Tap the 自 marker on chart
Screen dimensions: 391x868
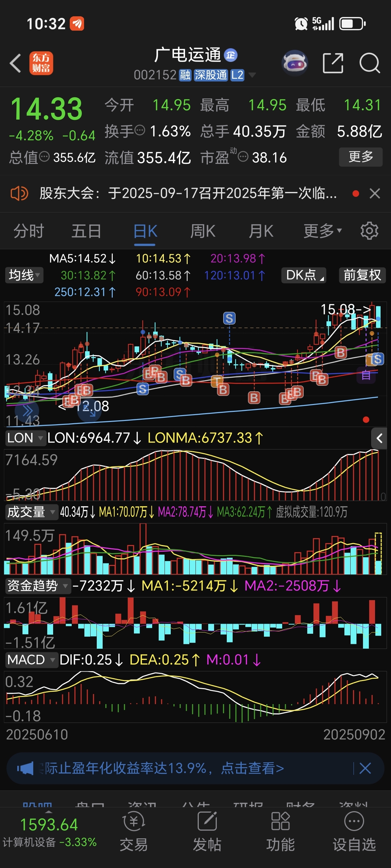point(366,375)
